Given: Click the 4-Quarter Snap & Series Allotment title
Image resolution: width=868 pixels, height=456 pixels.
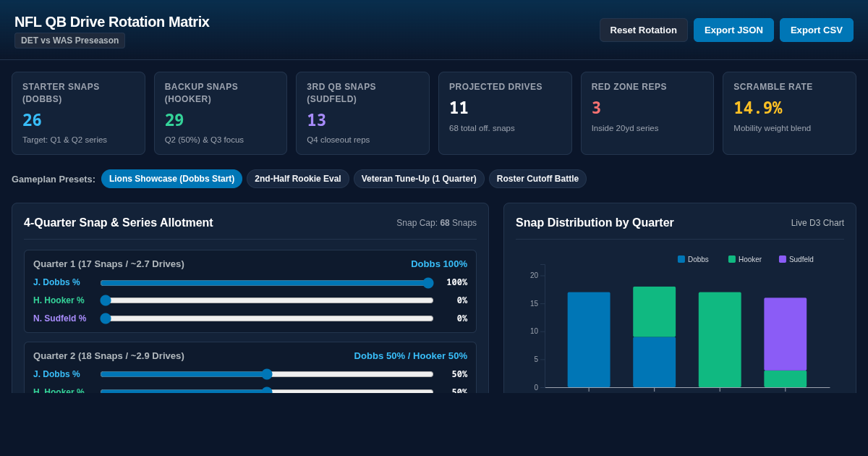Looking at the screenshot, I should 119,223.
